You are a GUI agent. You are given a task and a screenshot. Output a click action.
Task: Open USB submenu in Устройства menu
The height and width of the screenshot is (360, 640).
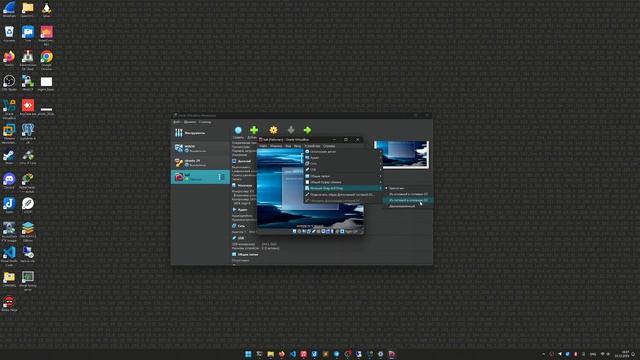(x=343, y=170)
